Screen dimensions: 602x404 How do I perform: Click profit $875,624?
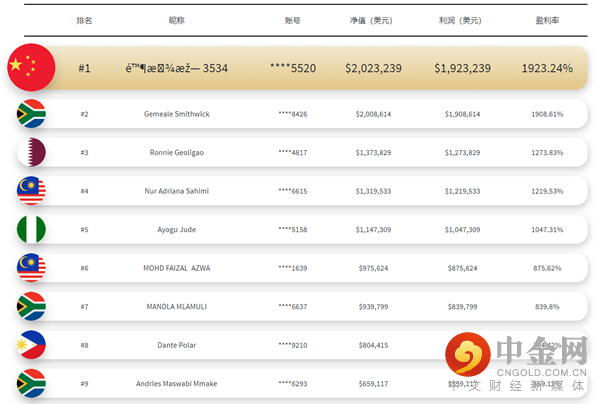coord(462,268)
